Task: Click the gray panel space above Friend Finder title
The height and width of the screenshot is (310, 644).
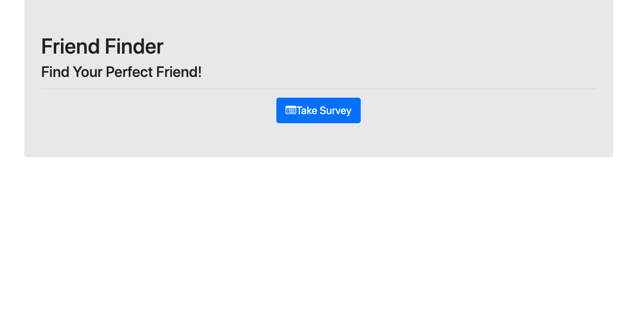Action: [318, 17]
